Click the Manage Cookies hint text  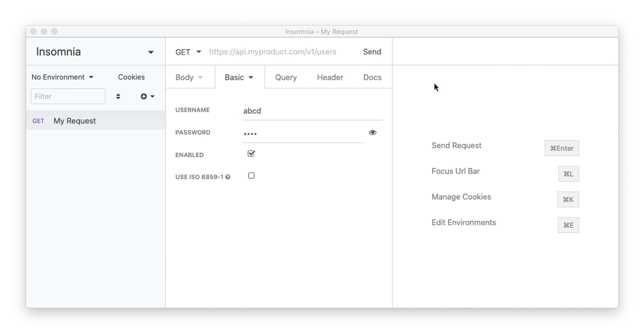[x=461, y=197]
